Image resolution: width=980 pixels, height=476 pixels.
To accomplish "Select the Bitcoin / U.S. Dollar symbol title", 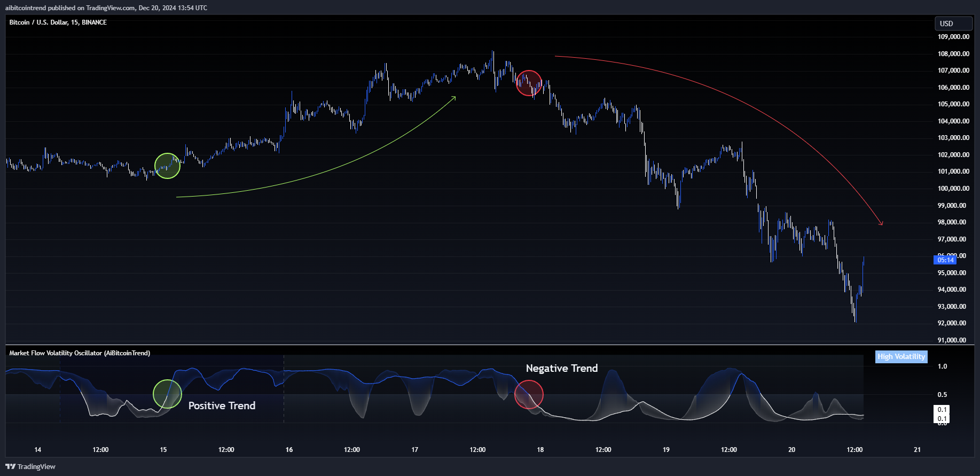I will pos(58,22).
